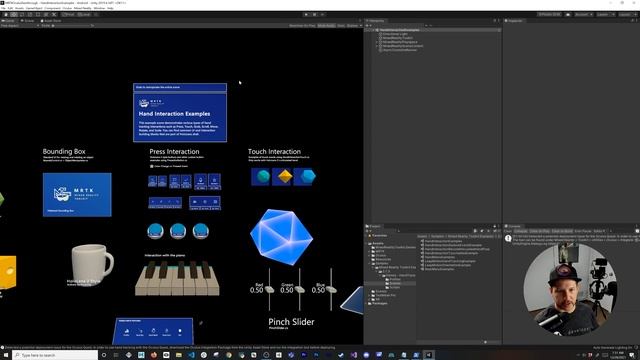This screenshot has width=640, height=360.
Task: Click the Collab button
Action: click(x=550, y=15)
